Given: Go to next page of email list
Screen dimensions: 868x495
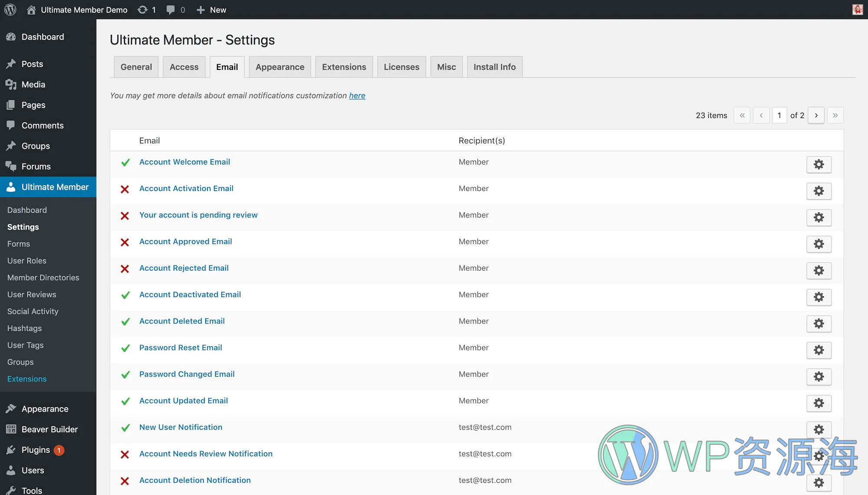Looking at the screenshot, I should 816,115.
